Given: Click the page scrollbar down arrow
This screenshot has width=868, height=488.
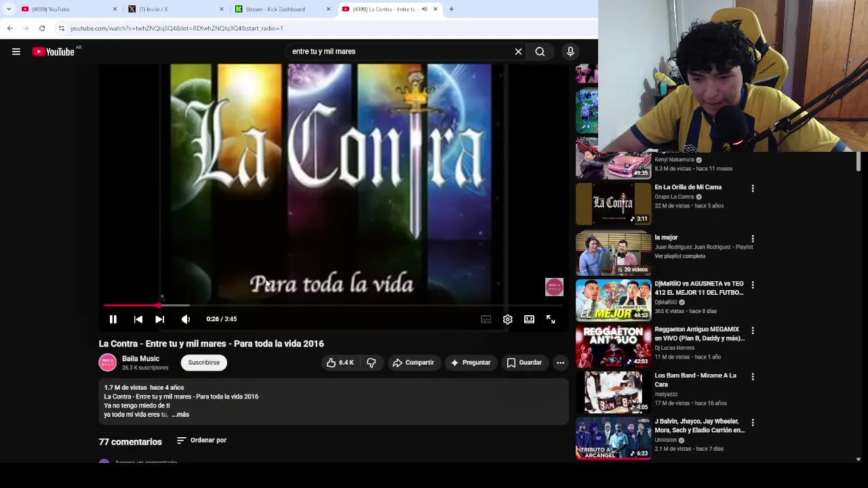Looking at the screenshot, I should pyautogui.click(x=858, y=460).
